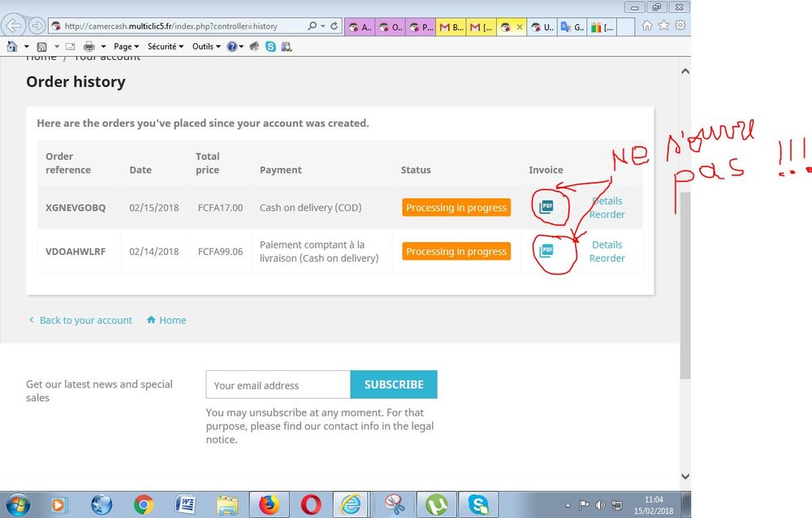
Task: Switch to the Gmail tab labeled B...
Action: 451,27
